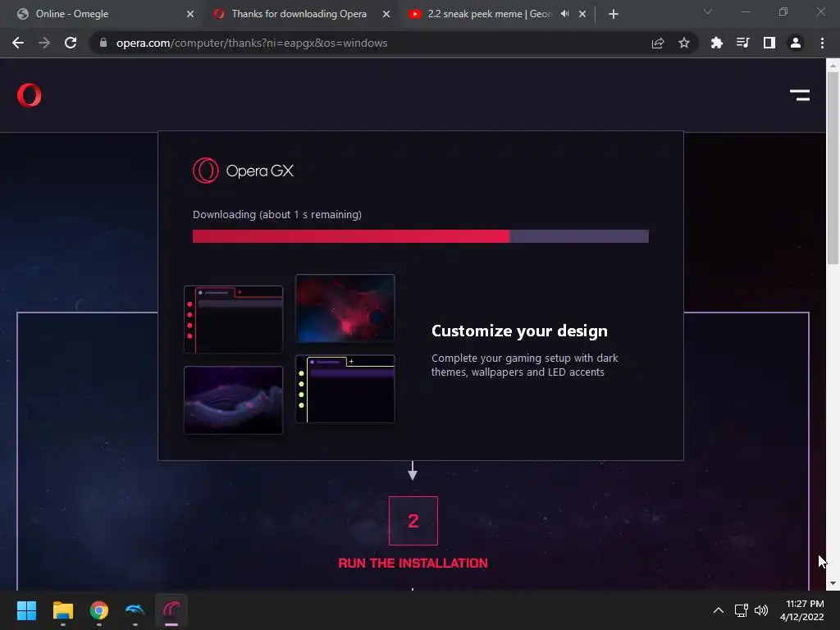
Task: Close the Omegle tab
Action: (x=190, y=14)
